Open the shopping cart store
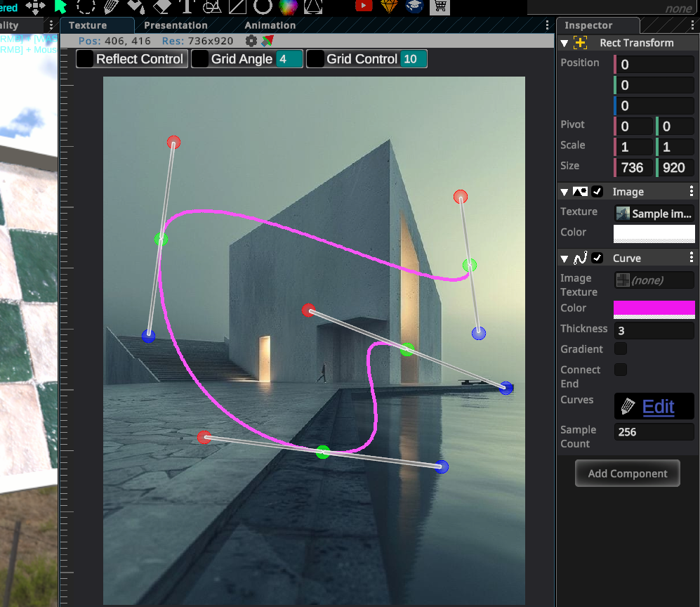The image size is (700, 607). [x=440, y=6]
